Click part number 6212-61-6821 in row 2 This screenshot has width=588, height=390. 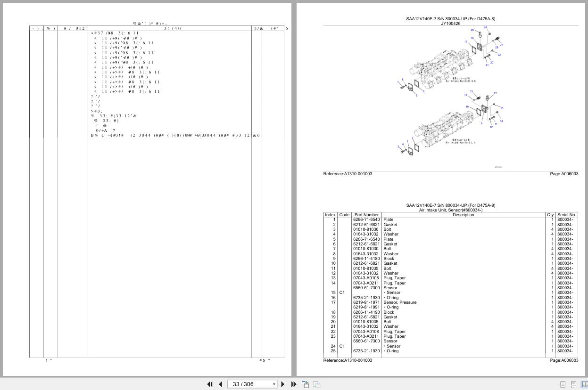point(366,225)
